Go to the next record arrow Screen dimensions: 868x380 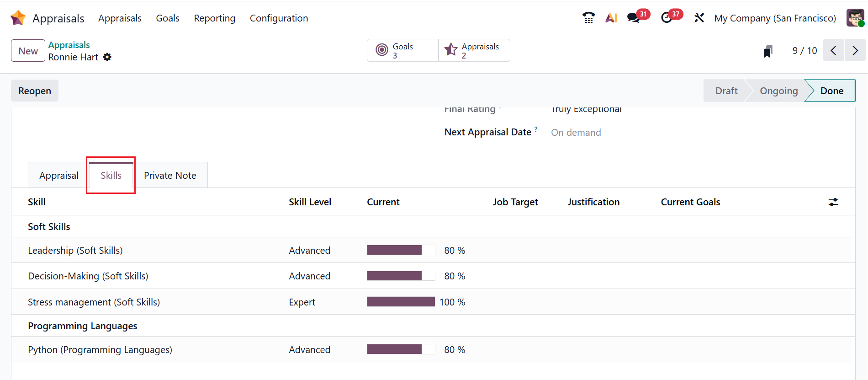click(855, 51)
